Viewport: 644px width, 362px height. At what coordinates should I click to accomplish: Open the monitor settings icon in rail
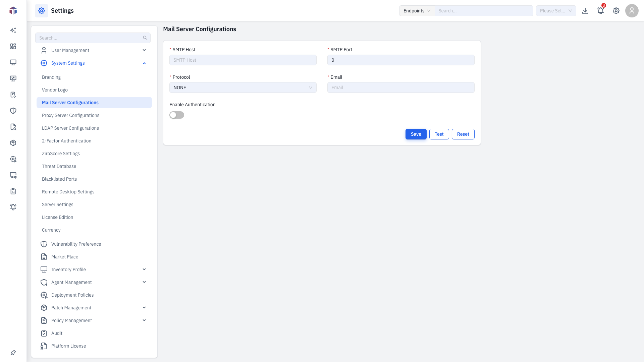(13, 175)
